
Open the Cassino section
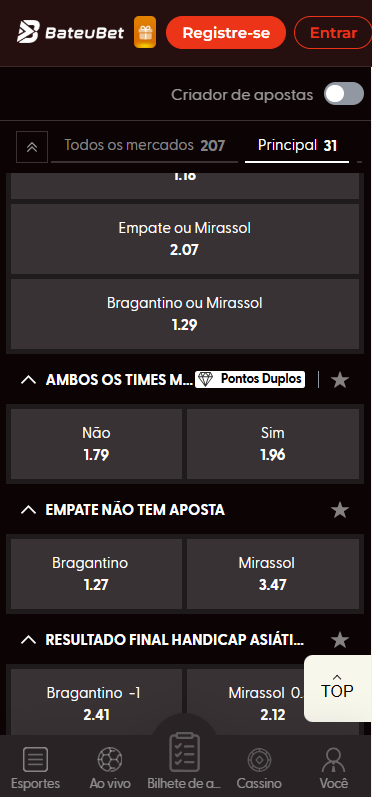[259, 768]
